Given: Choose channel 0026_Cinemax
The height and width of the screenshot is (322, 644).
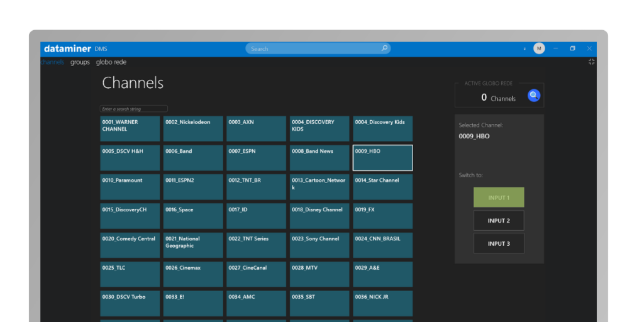Looking at the screenshot, I should coord(193,274).
